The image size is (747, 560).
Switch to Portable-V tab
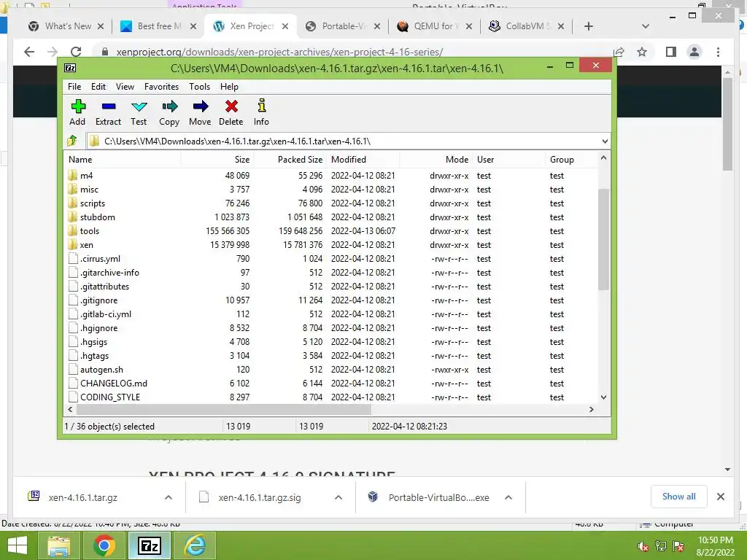[343, 26]
